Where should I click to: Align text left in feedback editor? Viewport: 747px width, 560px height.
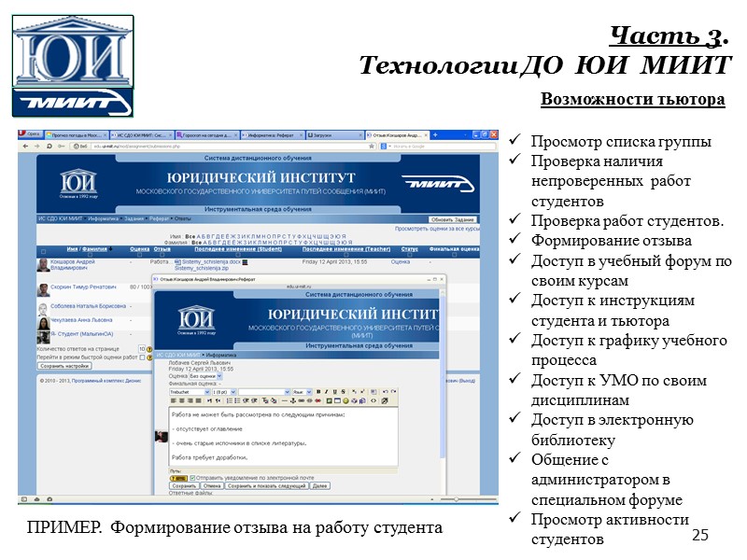(174, 401)
